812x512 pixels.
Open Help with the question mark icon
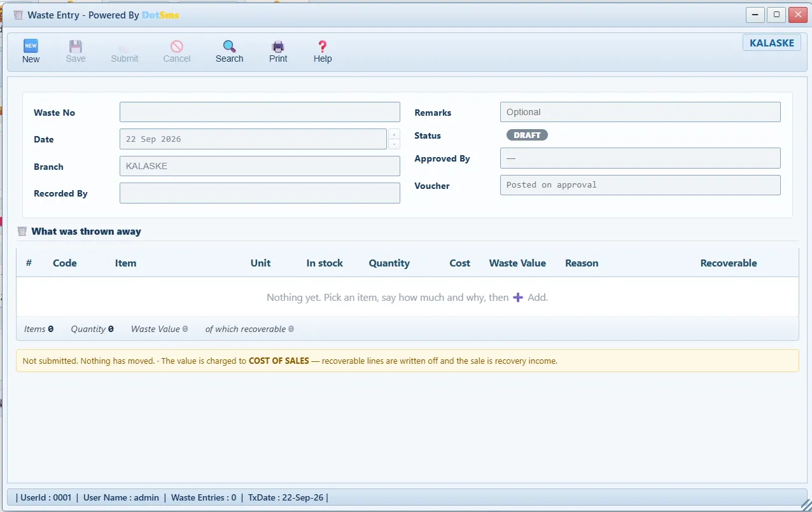tap(323, 46)
